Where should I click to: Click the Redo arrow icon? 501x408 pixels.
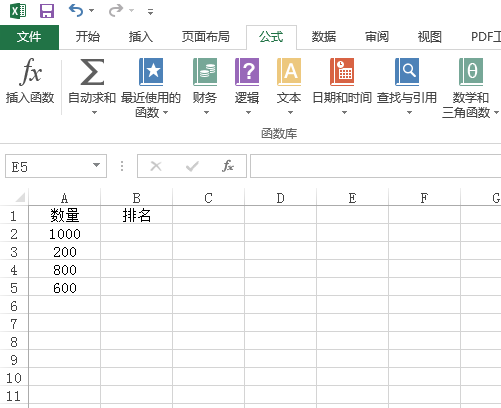click(x=116, y=11)
